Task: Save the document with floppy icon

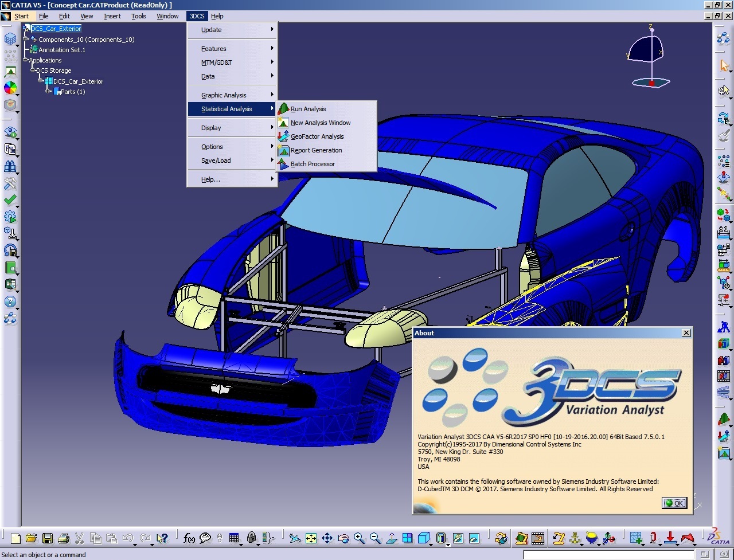Action: click(x=48, y=538)
